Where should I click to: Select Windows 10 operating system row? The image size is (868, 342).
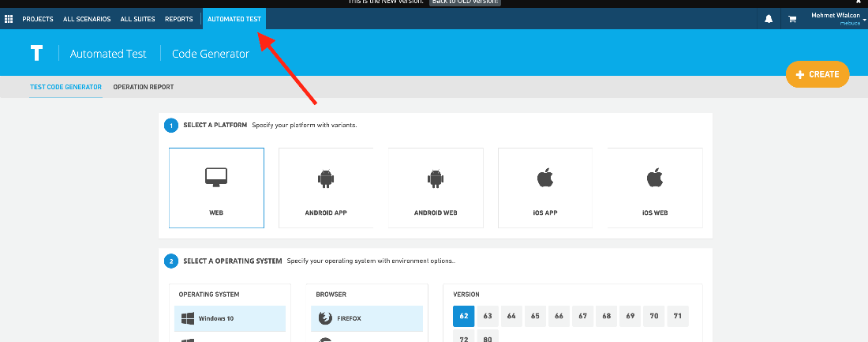click(230, 318)
